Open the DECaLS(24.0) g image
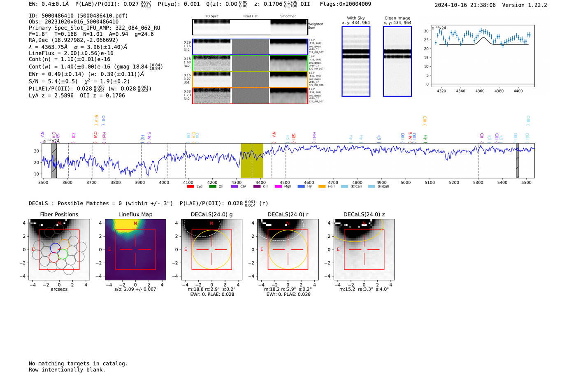This screenshot has width=576, height=392. point(212,249)
